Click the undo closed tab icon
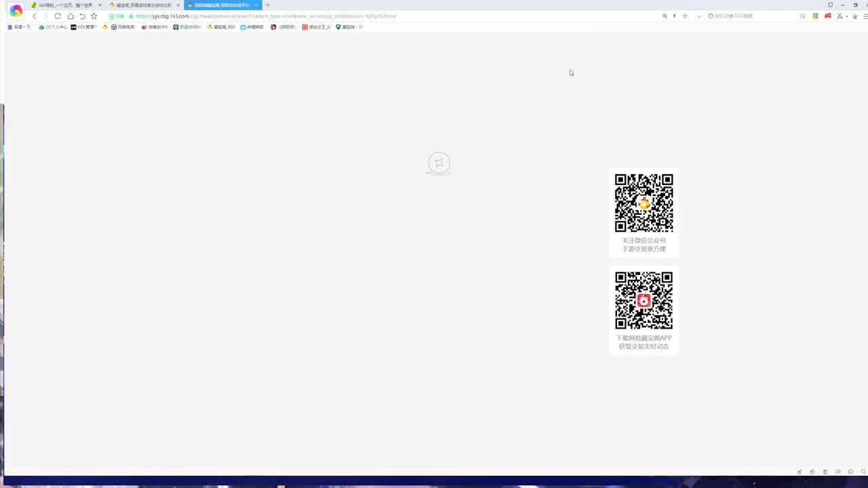Screen dimensions: 868x488 click(x=82, y=16)
